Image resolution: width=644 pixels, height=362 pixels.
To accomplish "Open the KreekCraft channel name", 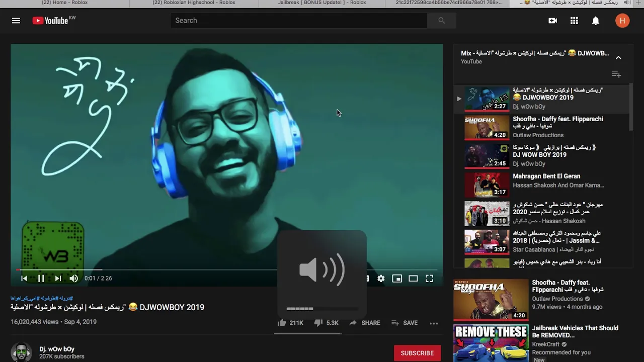I will point(546,344).
